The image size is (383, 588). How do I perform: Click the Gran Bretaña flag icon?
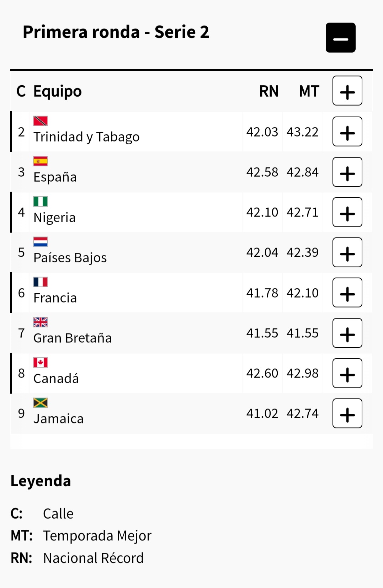pos(41,322)
